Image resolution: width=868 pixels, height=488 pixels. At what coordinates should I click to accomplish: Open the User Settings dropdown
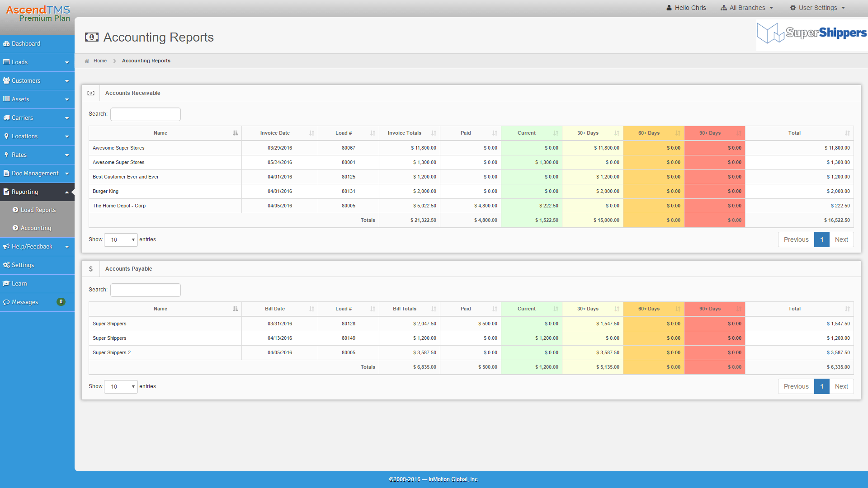[x=817, y=8]
